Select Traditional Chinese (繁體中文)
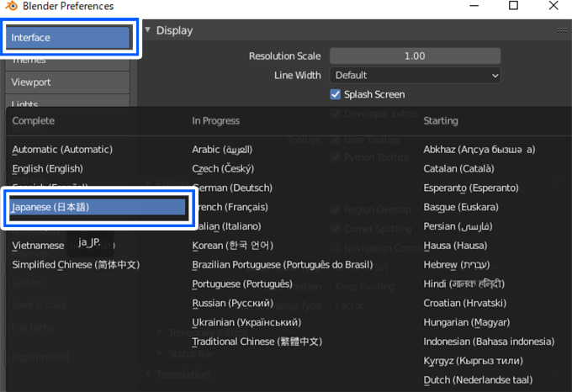572x392 pixels. [x=257, y=342]
